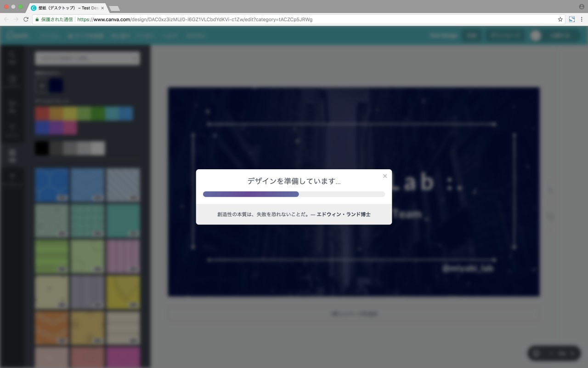Click the canva.com address bar
The image size is (588, 368).
(294, 19)
